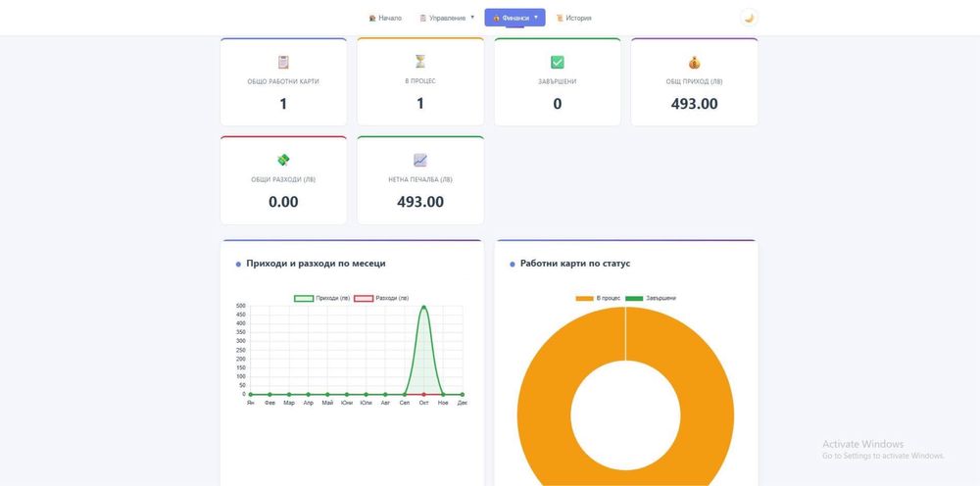This screenshot has width=980, height=486.
Task: Click the scroll icon beside История
Action: 560,18
